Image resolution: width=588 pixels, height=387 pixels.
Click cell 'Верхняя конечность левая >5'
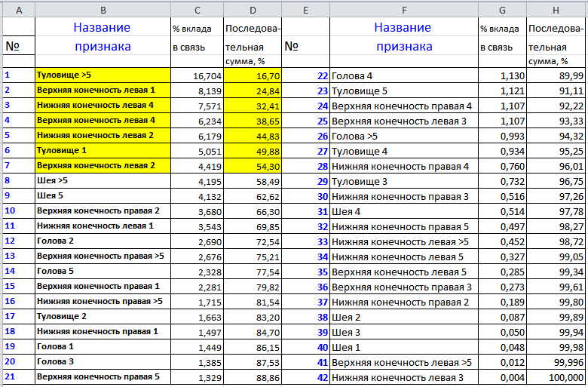coord(404,362)
